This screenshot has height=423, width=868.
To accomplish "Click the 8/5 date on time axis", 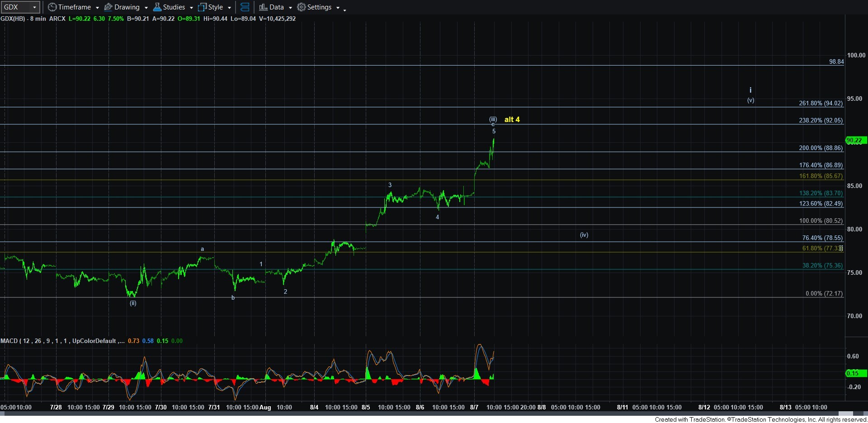I will point(366,407).
